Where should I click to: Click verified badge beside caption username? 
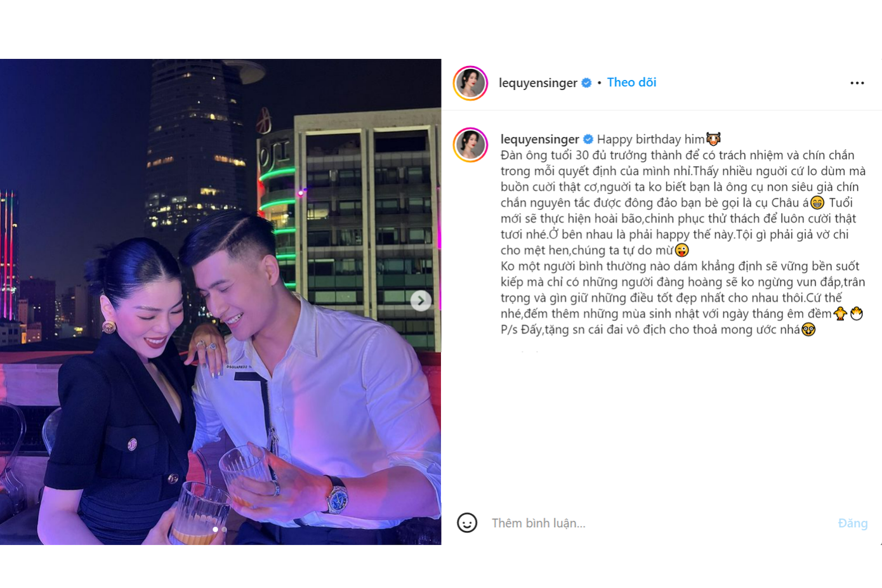click(x=588, y=140)
